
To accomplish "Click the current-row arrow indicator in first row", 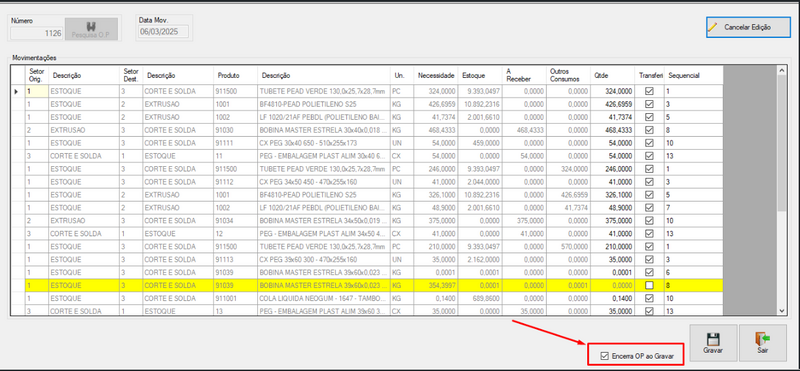I will (x=17, y=91).
